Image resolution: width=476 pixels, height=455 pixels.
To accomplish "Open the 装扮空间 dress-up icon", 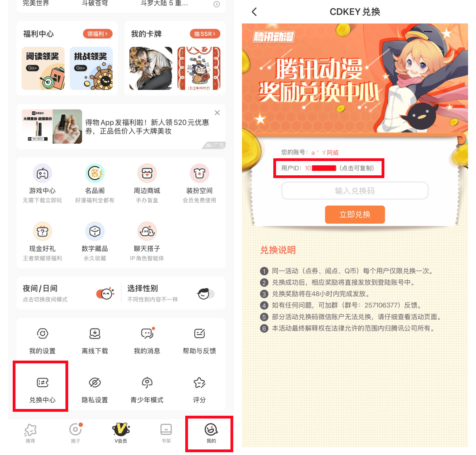I will (x=200, y=173).
